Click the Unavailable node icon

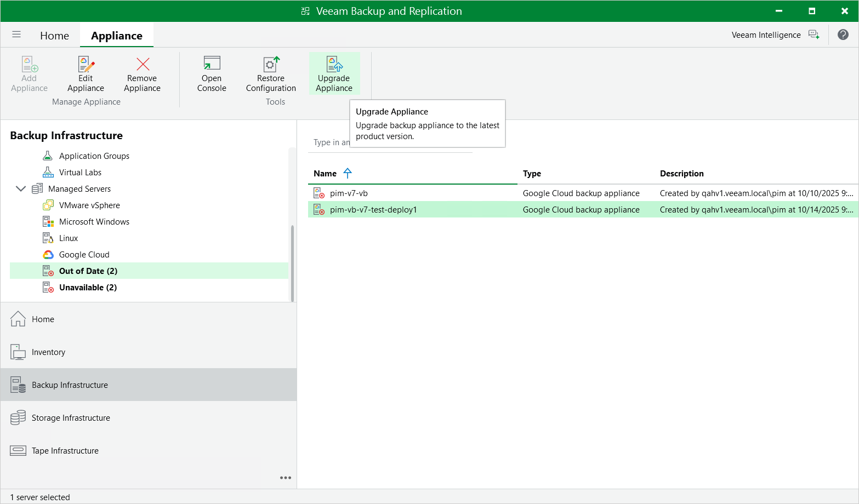(x=48, y=287)
